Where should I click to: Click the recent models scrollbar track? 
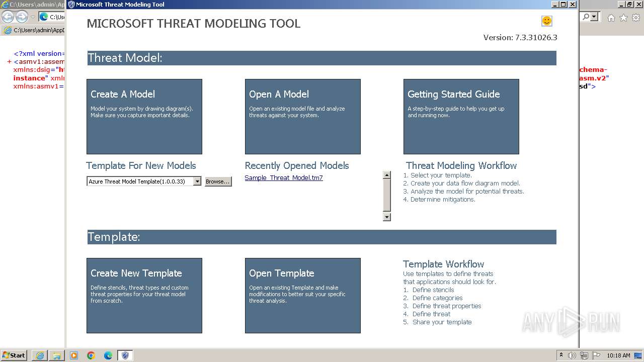point(387,196)
